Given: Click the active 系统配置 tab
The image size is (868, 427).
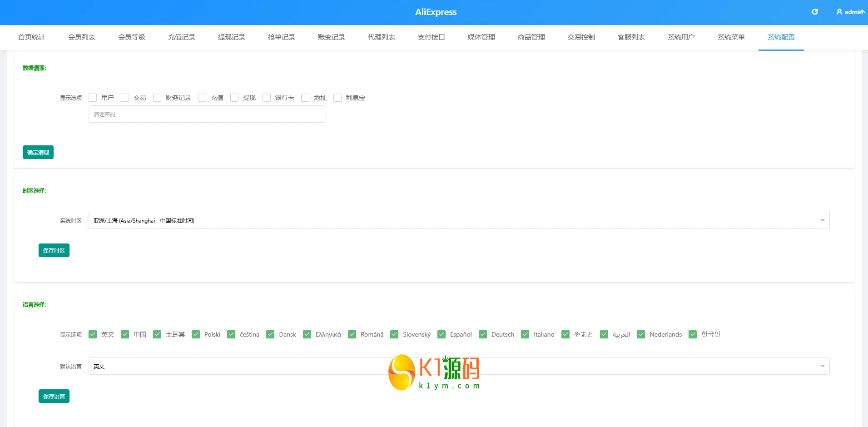Looking at the screenshot, I should point(781,37).
